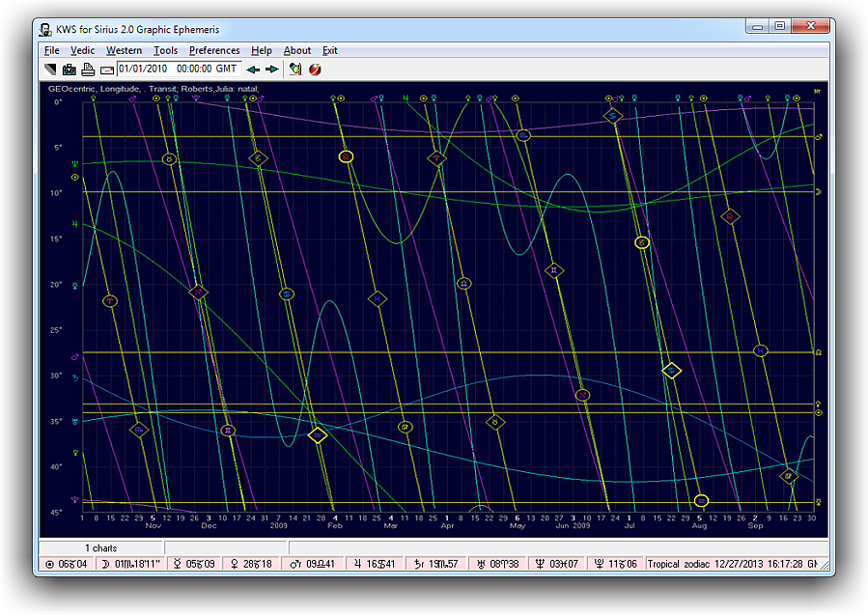
Task: Click the lightbulb icon in toolbar
Action: [x=295, y=70]
